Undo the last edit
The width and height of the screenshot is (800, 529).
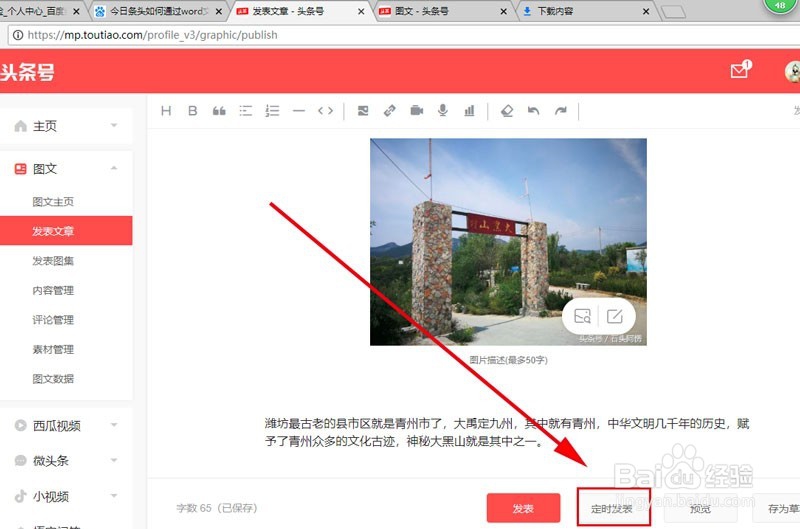pos(534,111)
